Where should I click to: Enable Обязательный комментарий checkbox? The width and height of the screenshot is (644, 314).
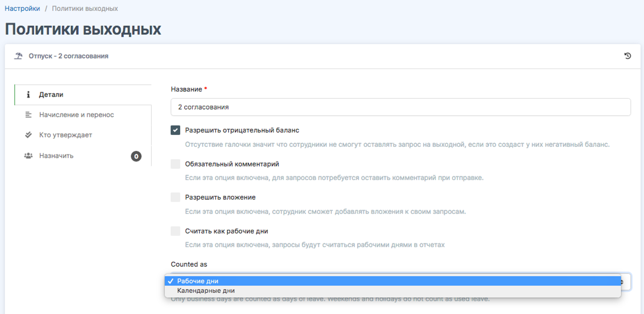pos(175,164)
